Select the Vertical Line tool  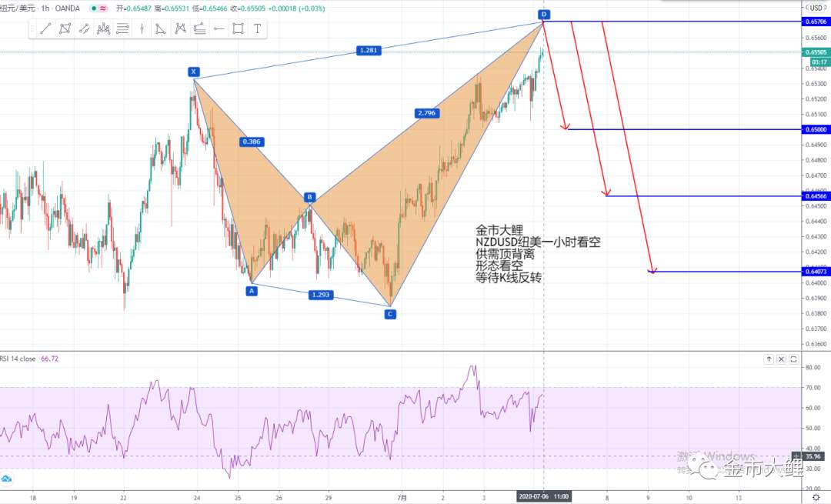(x=142, y=28)
